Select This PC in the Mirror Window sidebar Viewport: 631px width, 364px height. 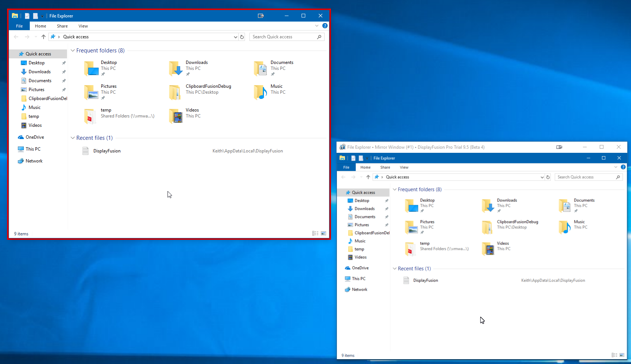click(358, 278)
